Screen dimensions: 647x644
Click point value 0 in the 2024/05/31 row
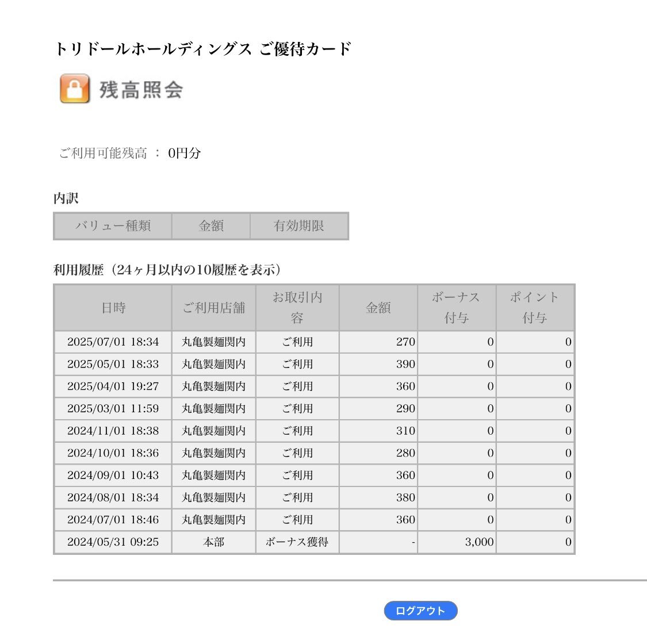click(568, 542)
